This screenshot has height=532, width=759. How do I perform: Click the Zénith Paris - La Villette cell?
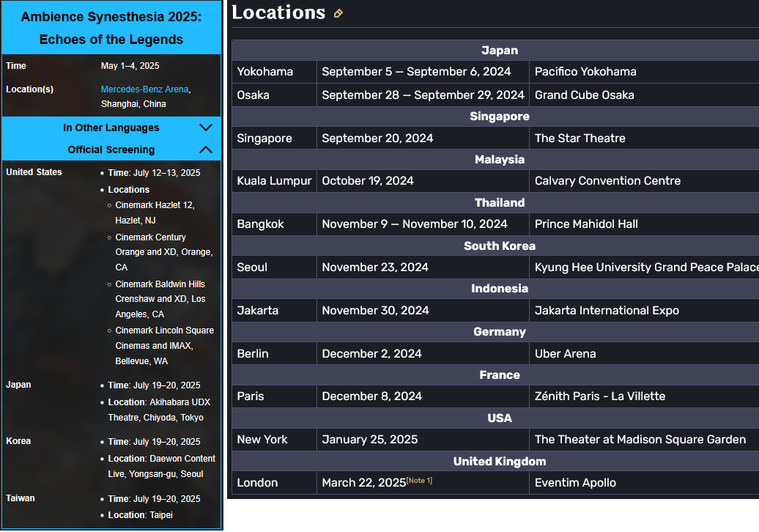point(644,396)
